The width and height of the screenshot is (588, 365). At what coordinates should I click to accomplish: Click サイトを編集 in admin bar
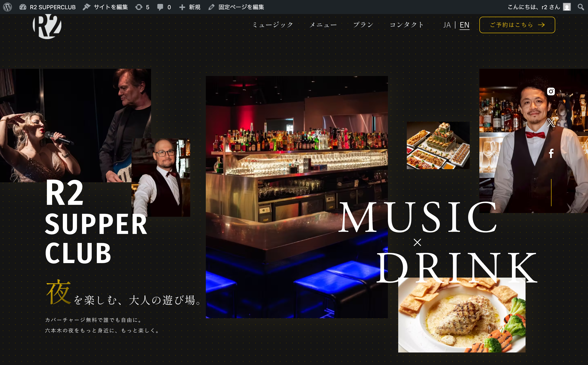[x=105, y=7]
